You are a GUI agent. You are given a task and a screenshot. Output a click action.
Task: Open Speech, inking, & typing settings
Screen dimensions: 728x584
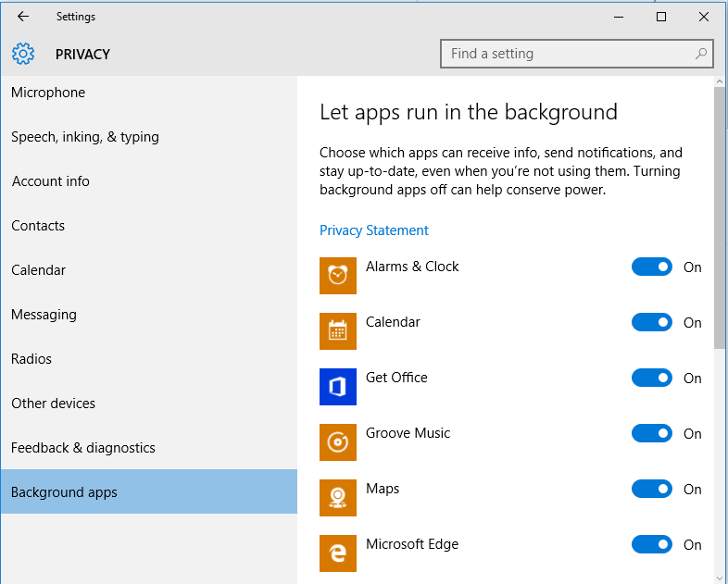(85, 137)
